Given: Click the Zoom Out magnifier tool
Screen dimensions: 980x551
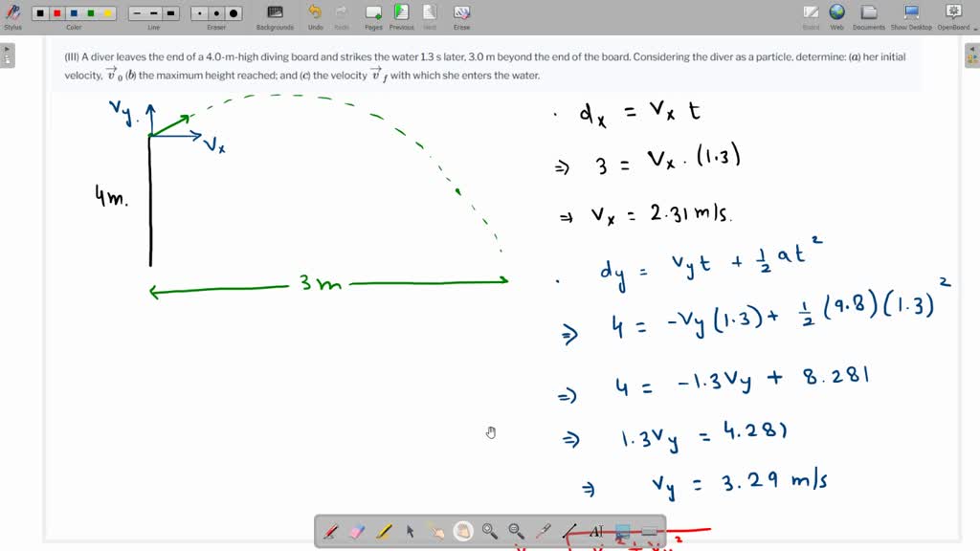Looking at the screenshot, I should coord(516,531).
